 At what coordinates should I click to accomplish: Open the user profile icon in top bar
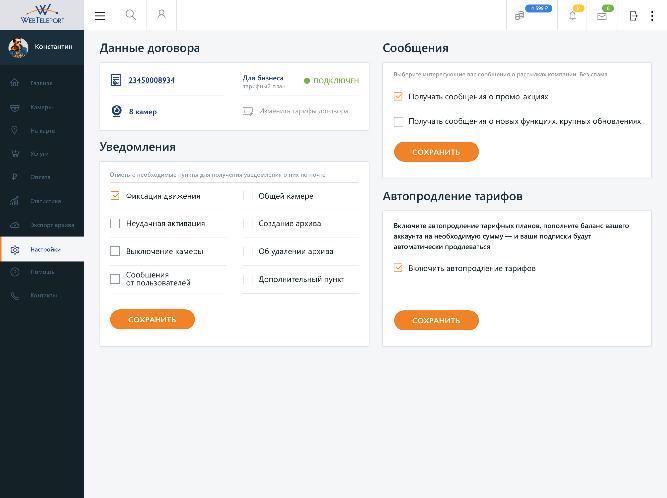coord(161,15)
